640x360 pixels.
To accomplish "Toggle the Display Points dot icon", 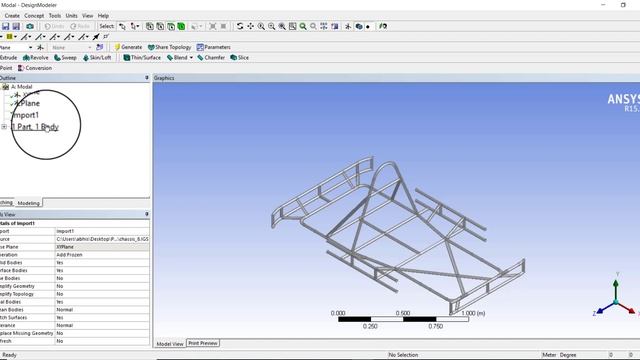I will (x=368, y=27).
